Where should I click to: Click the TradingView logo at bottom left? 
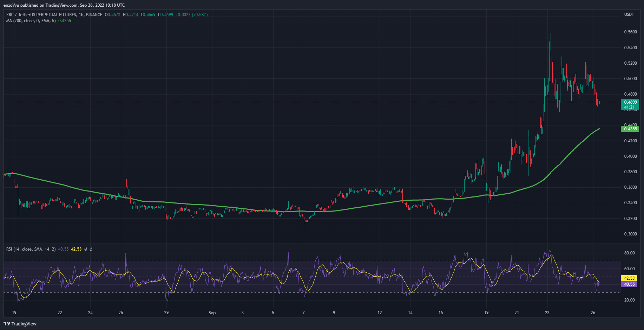click(20, 324)
